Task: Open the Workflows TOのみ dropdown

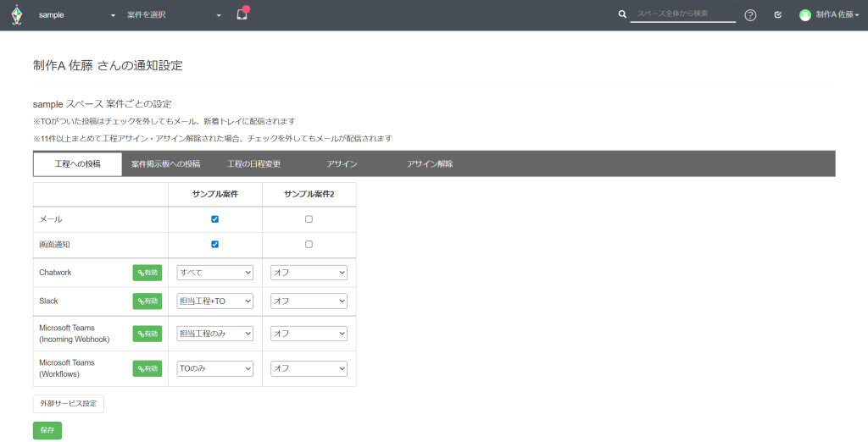Action: 214,368
